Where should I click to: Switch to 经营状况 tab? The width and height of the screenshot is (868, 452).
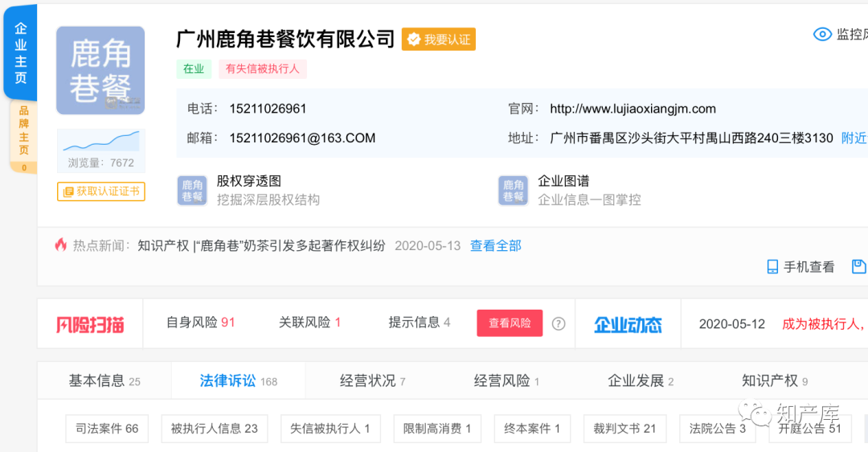tap(373, 380)
